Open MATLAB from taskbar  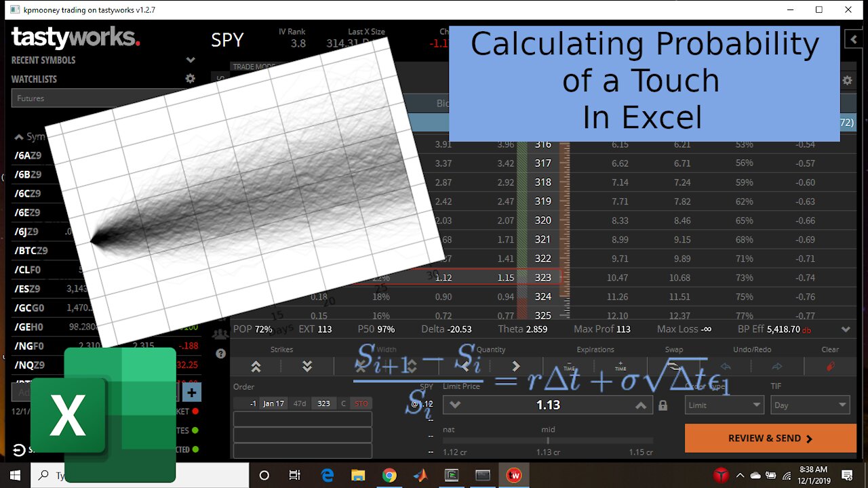420,475
